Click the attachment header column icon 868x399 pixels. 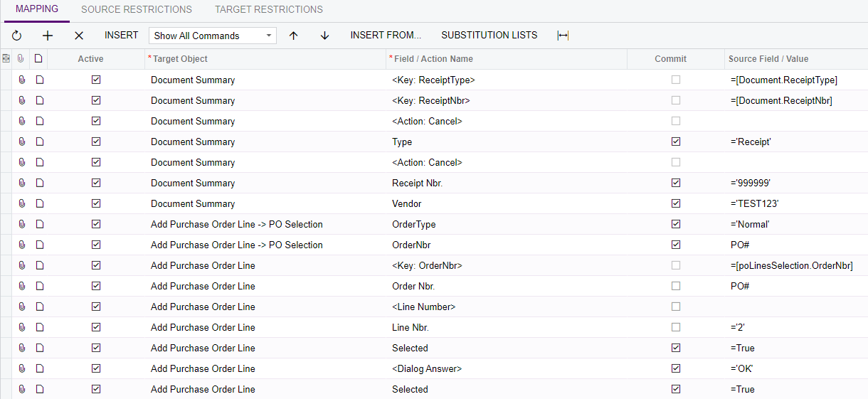coord(21,58)
